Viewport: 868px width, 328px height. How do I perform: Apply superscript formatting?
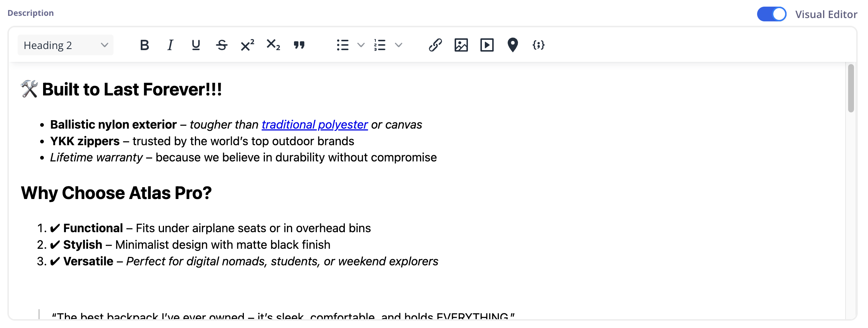[248, 45]
